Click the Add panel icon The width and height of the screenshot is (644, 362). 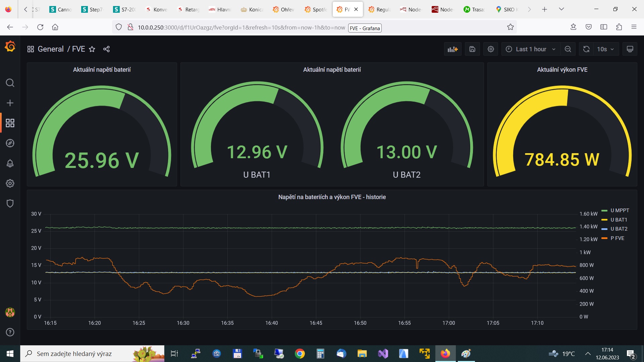tap(452, 49)
